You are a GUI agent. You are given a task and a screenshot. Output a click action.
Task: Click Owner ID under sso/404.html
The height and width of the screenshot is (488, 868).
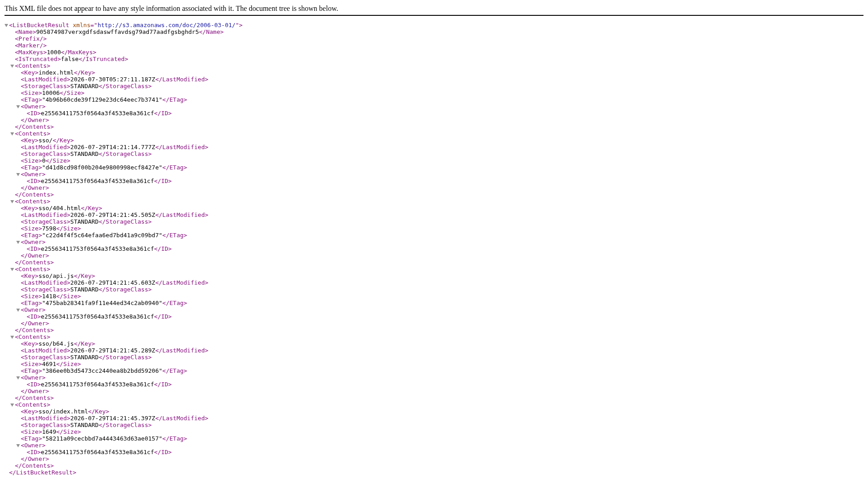click(x=98, y=249)
